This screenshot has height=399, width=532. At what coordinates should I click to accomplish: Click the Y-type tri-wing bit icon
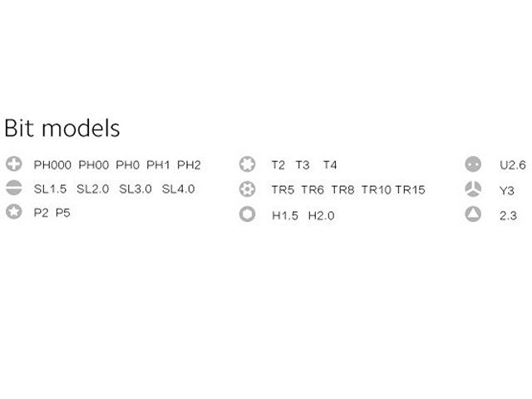click(473, 189)
